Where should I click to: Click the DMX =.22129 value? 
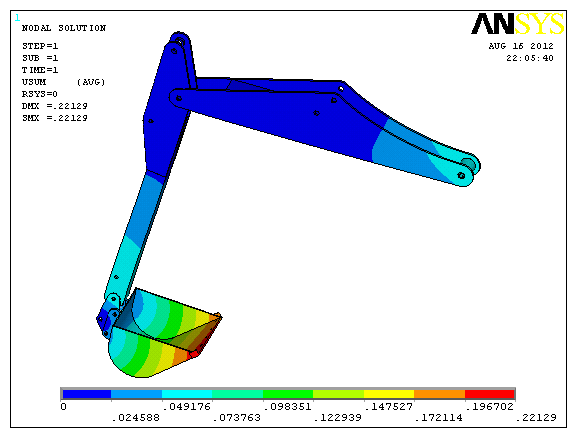[54, 106]
